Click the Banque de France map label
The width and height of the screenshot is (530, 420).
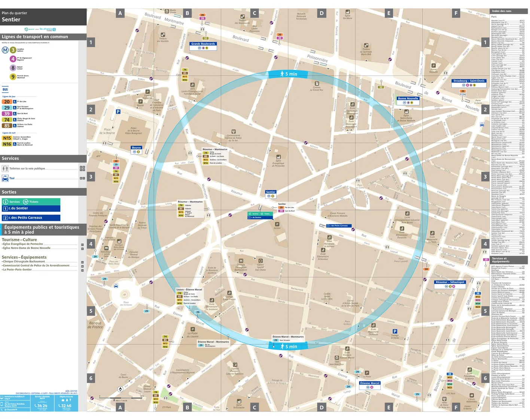click(x=96, y=325)
